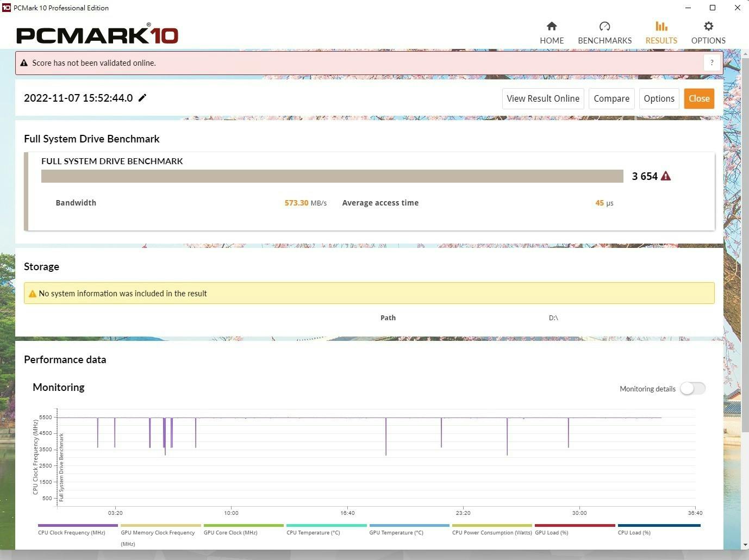
Task: Click the 573.30 MB/s bandwidth value
Action: pos(305,203)
